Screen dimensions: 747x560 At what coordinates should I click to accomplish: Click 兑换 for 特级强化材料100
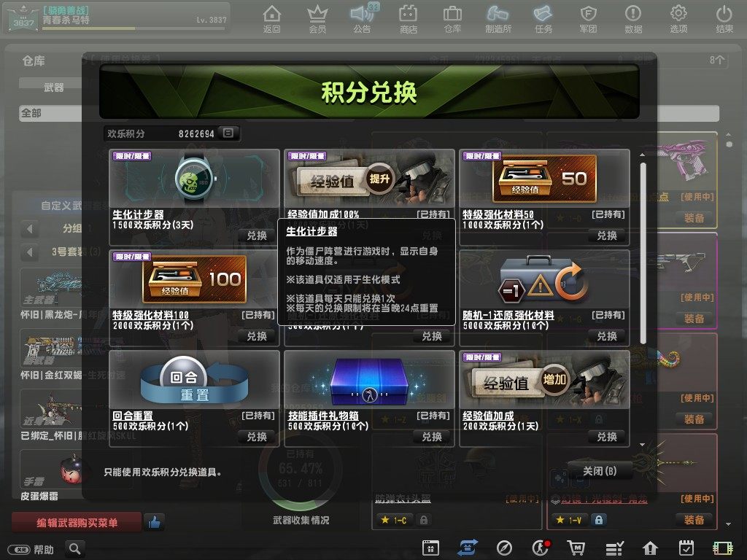pos(257,336)
